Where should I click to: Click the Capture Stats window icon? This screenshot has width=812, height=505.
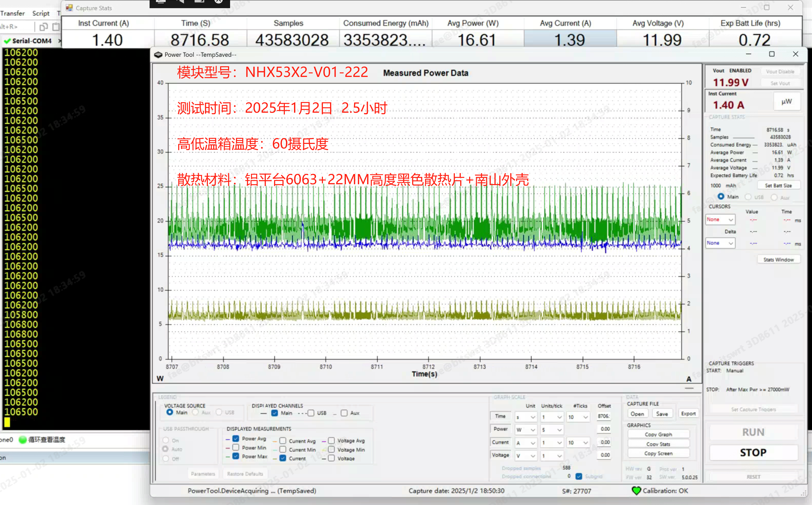coord(69,8)
